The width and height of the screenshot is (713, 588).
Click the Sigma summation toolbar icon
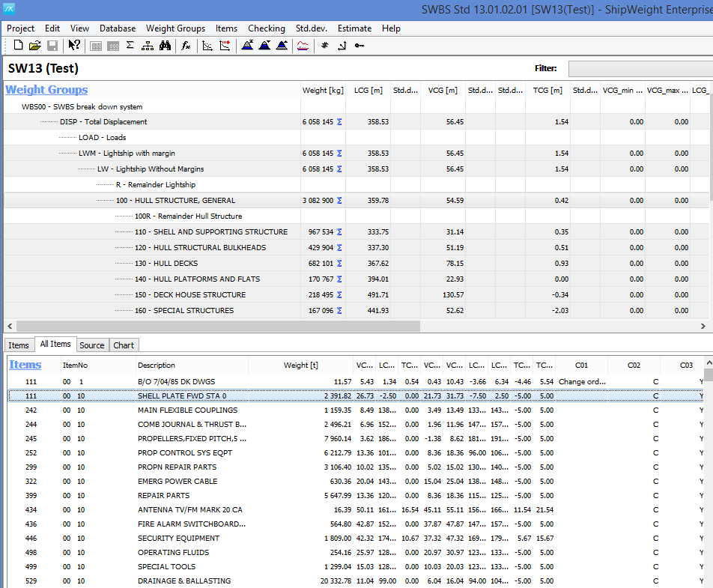[130, 46]
